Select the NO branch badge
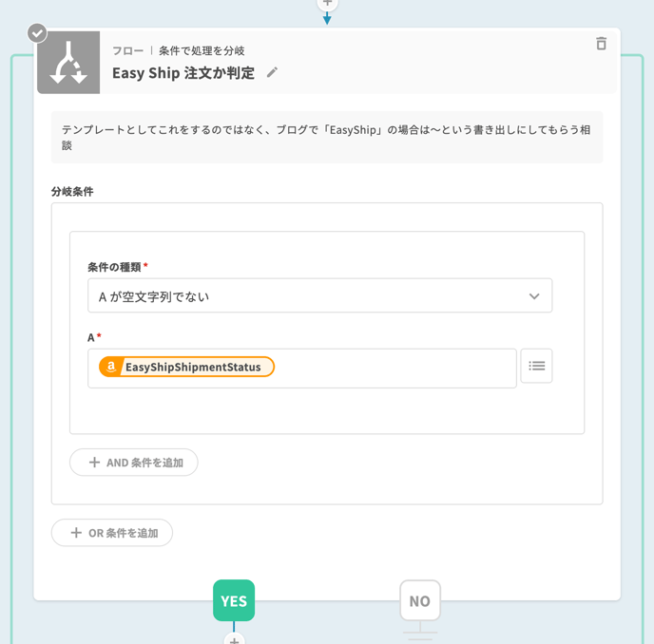Viewport: 654px width, 644px height. click(419, 600)
